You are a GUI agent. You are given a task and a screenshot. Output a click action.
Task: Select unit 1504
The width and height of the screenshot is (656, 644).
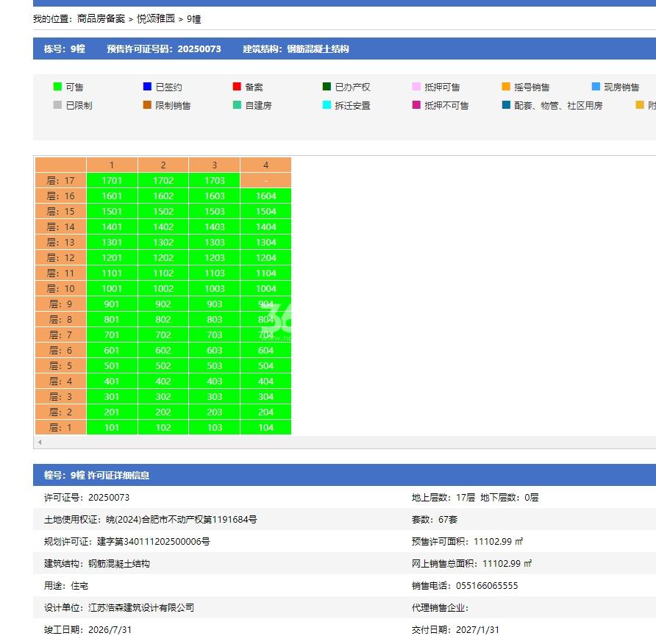click(265, 211)
